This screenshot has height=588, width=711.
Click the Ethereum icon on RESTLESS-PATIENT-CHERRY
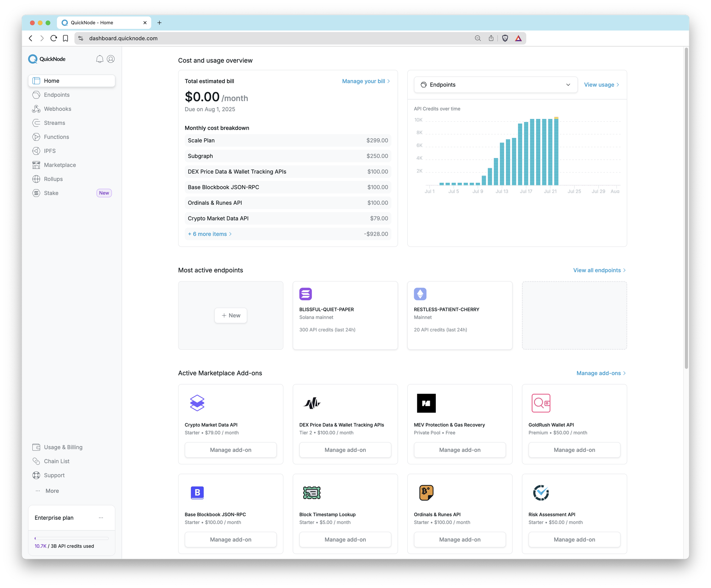(x=420, y=294)
